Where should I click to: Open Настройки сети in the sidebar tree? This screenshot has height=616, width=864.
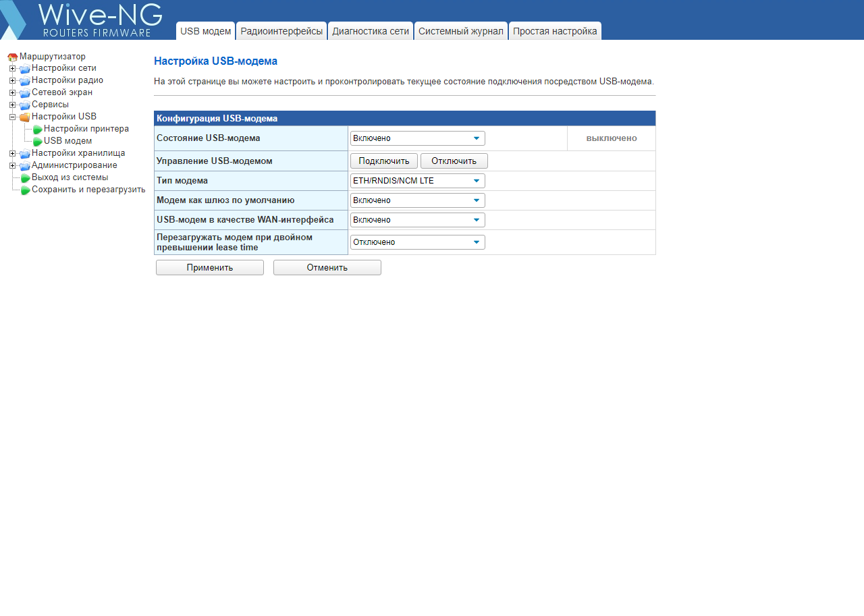click(x=64, y=68)
